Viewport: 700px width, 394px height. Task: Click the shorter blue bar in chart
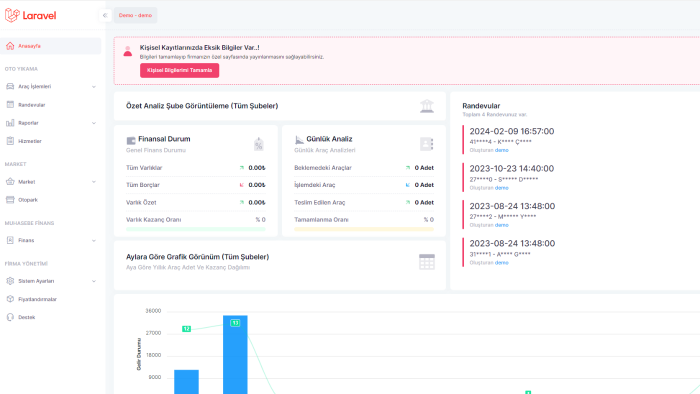point(186,382)
